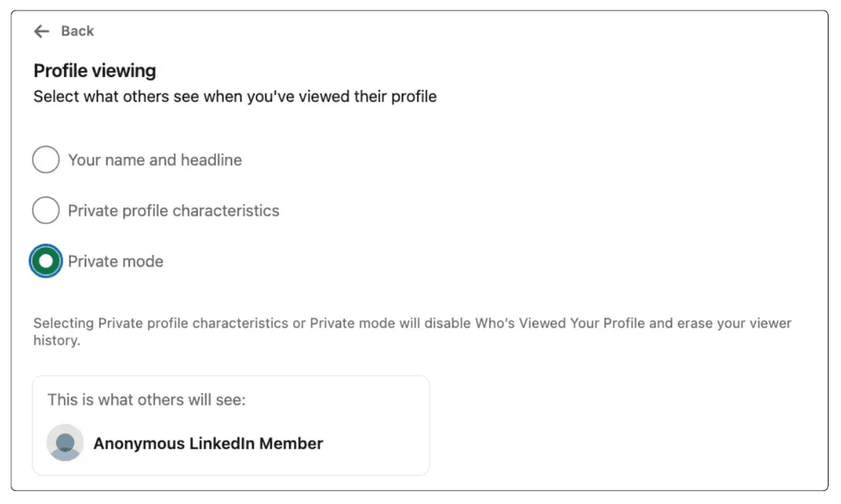Screen dimensions: 841x504
Task: Click the empty radio next to Your name and headline
Action: pyautogui.click(x=46, y=159)
